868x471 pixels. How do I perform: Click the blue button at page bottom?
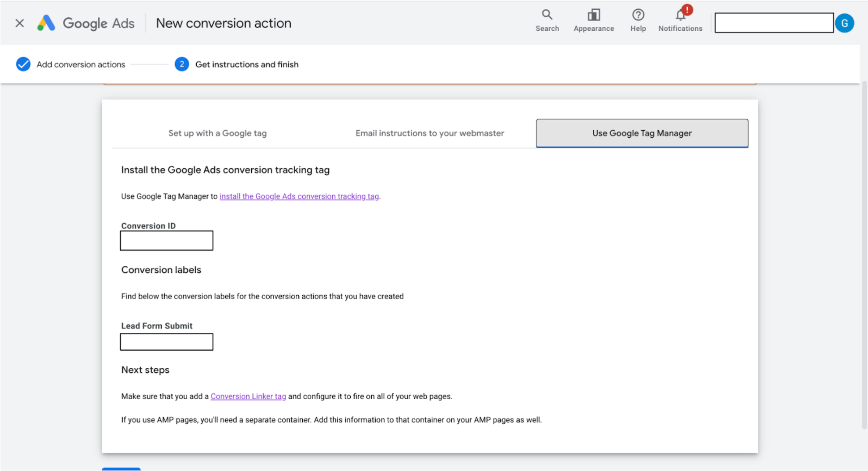(121, 469)
